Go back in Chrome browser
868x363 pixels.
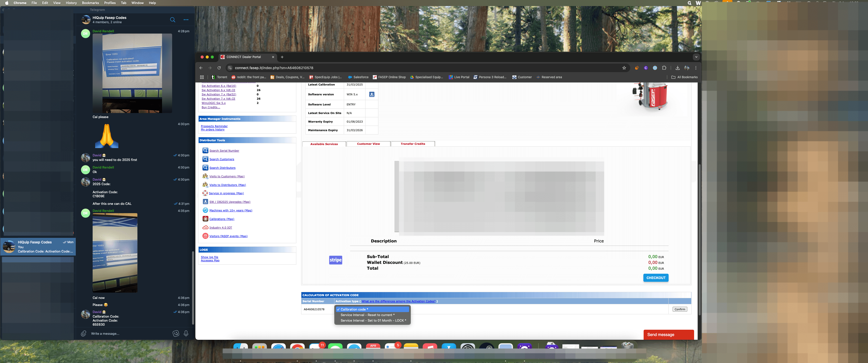pyautogui.click(x=201, y=68)
